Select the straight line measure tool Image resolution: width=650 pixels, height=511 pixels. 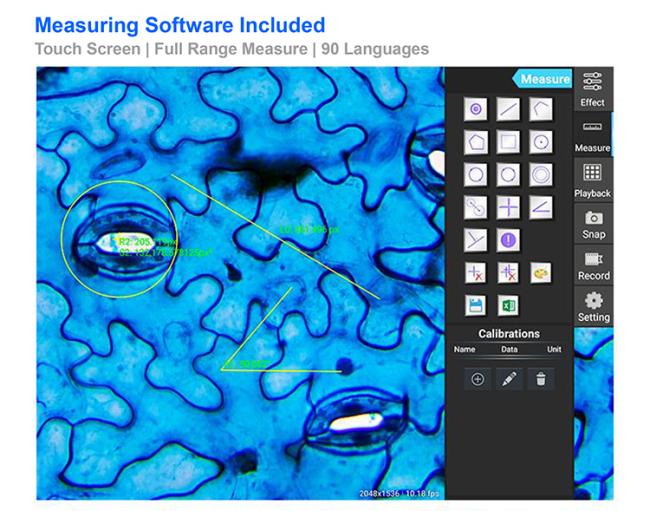pyautogui.click(x=509, y=109)
